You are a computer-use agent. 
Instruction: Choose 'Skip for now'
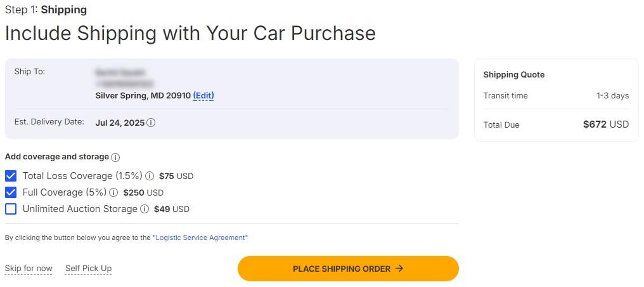(29, 269)
